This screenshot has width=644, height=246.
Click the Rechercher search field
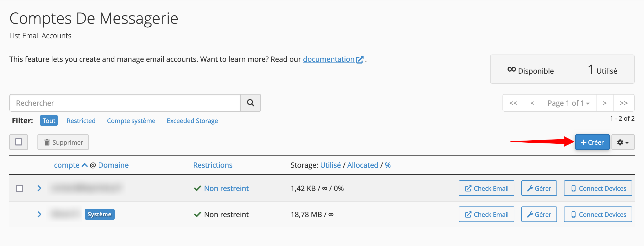pyautogui.click(x=125, y=103)
